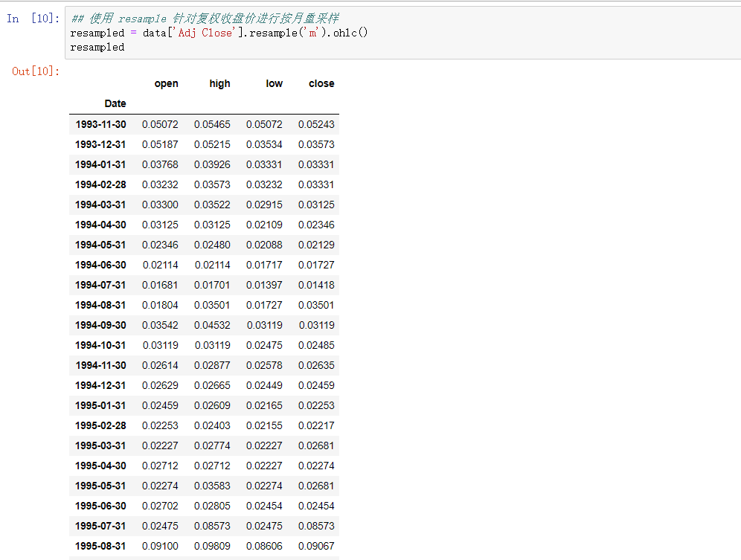Click low value 0.02109

pos(264,225)
